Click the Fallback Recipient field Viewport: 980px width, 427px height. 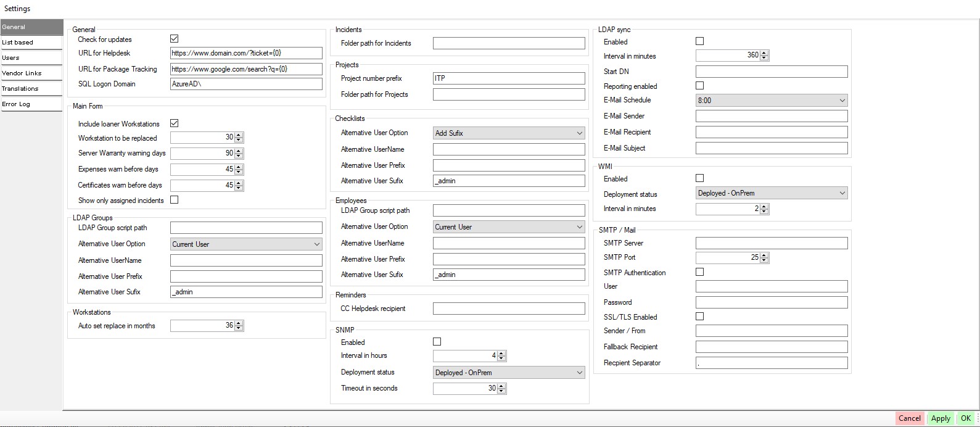772,347
